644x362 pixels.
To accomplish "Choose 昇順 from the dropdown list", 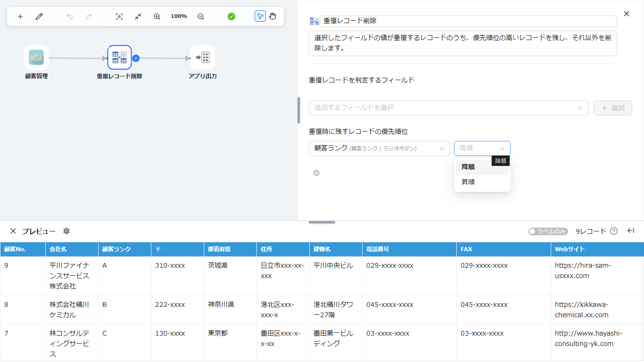I will click(482, 182).
